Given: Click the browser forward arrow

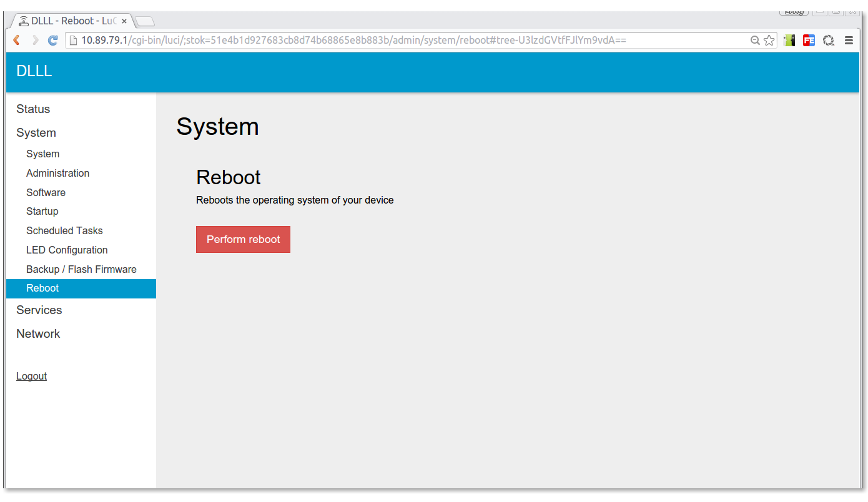Looking at the screenshot, I should pyautogui.click(x=35, y=41).
